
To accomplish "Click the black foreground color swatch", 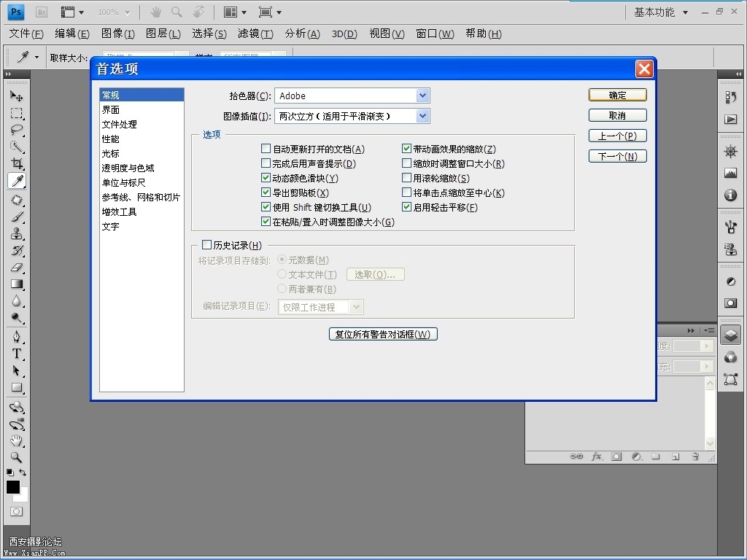I will [12, 487].
